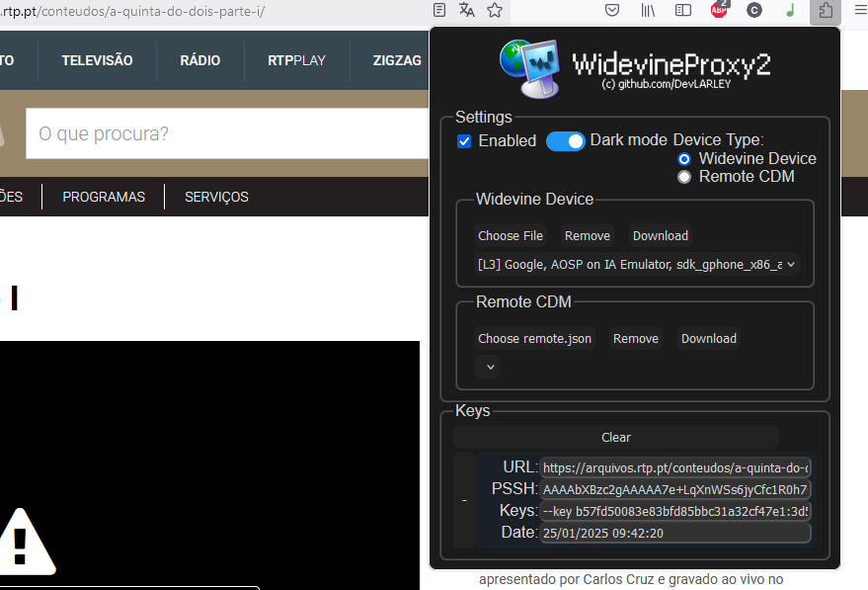Click the Keys value field with --key

click(675, 511)
